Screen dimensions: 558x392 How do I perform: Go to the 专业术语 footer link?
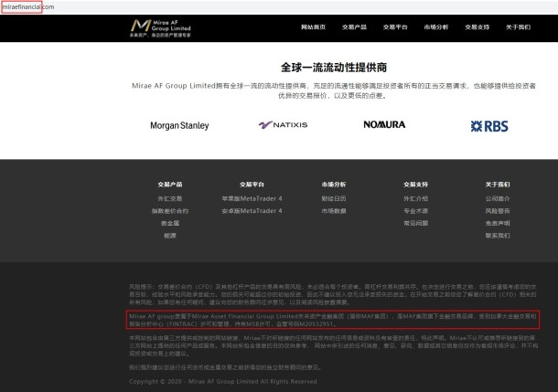[x=415, y=211]
